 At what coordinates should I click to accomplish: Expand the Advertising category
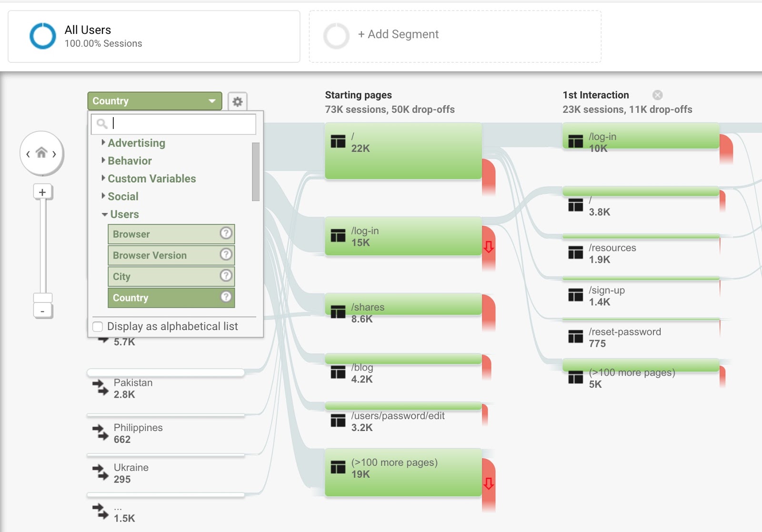click(136, 143)
